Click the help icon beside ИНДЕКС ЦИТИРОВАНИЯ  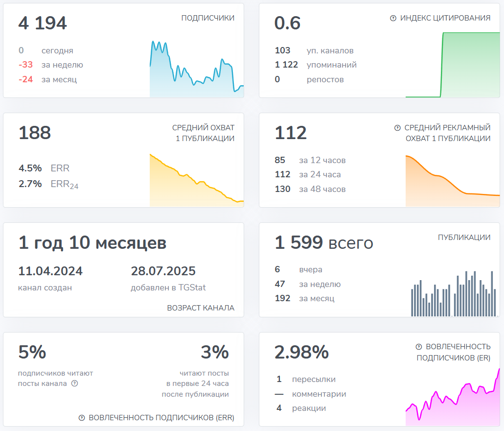pyautogui.click(x=393, y=18)
